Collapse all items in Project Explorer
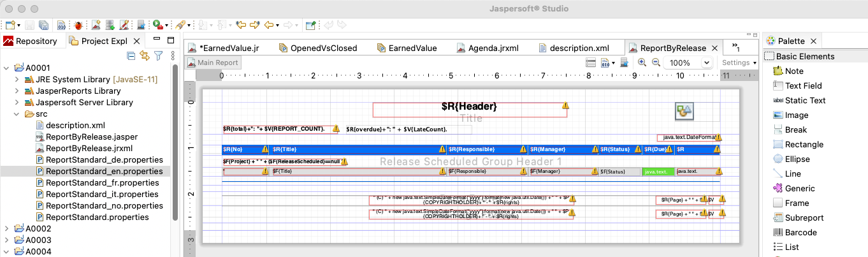868x257 pixels. [131, 56]
